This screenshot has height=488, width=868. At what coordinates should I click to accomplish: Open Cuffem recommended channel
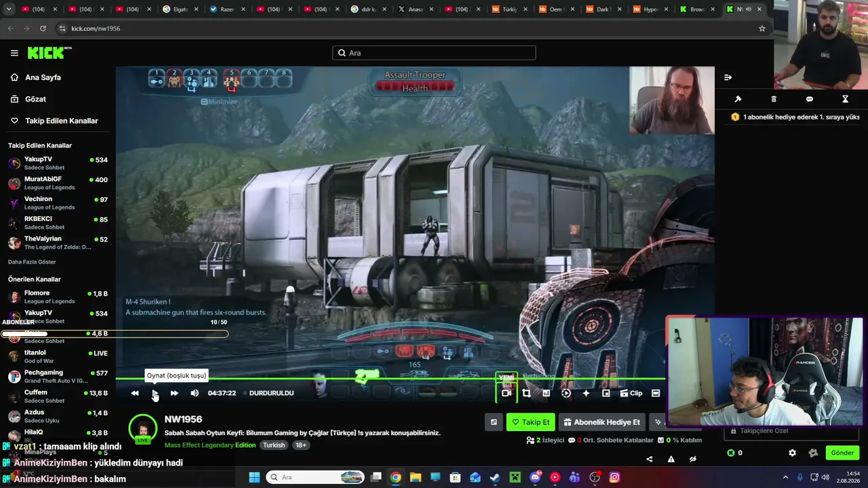pos(58,396)
